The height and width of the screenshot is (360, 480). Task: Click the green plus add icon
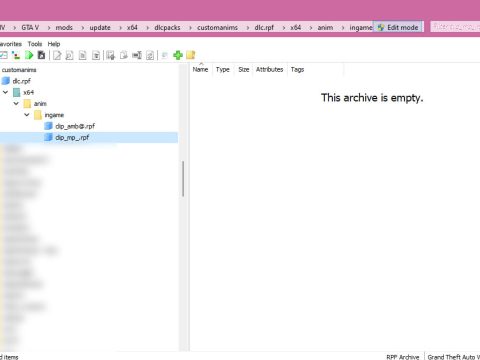(x=178, y=55)
